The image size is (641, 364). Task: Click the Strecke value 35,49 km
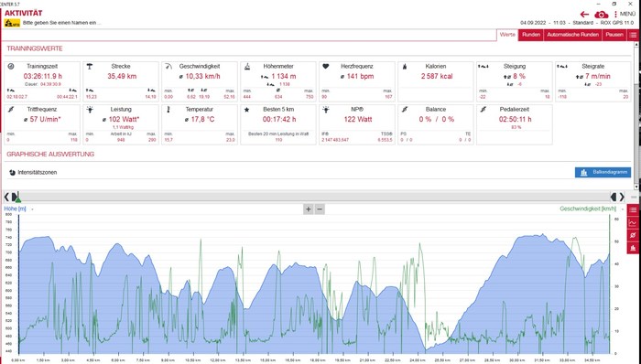122,76
